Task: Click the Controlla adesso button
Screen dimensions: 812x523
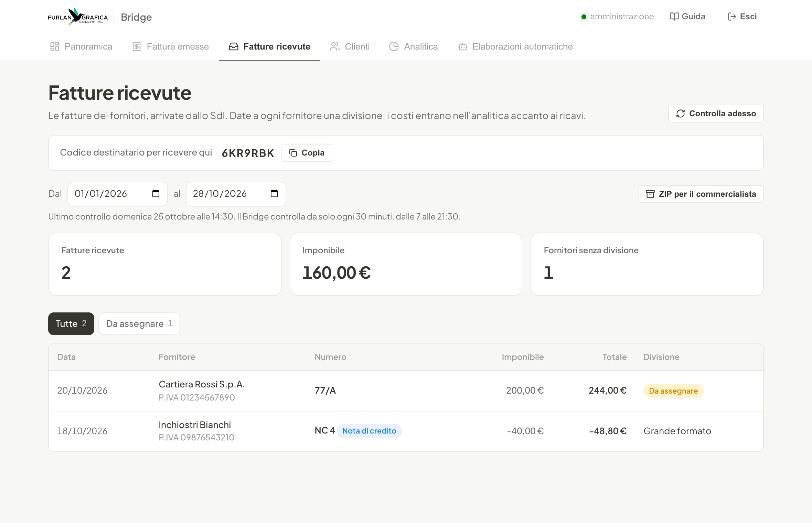Action: coord(716,114)
